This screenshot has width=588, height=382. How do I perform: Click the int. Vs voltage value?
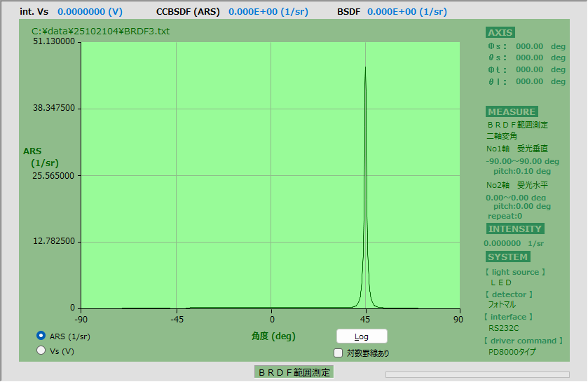click(x=90, y=12)
